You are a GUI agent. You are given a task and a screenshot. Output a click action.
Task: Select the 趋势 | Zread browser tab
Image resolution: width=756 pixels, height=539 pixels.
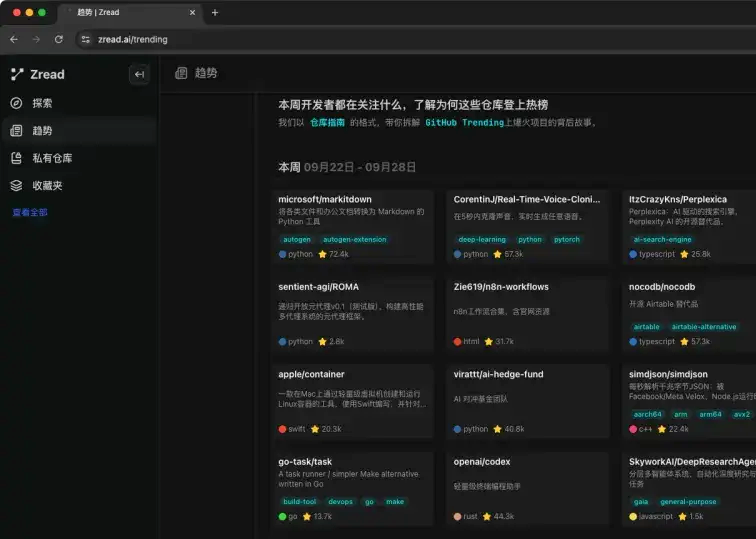(x=130, y=13)
